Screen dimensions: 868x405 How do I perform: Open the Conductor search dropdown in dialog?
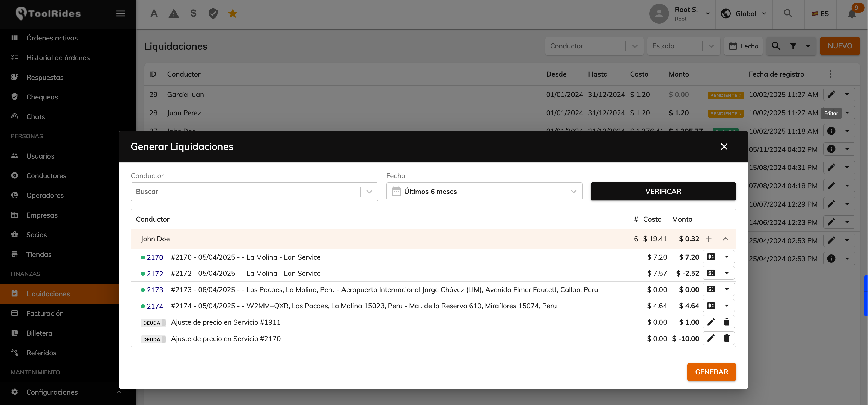254,192
